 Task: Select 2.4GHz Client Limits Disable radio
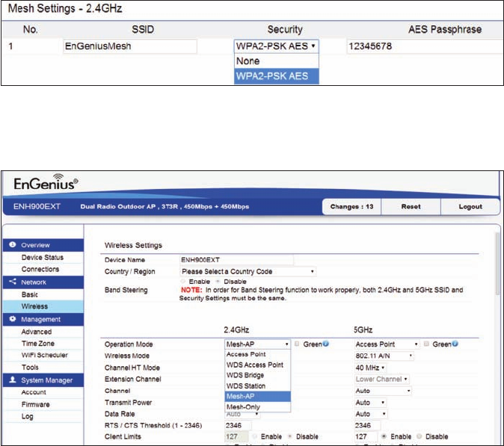pyautogui.click(x=290, y=436)
